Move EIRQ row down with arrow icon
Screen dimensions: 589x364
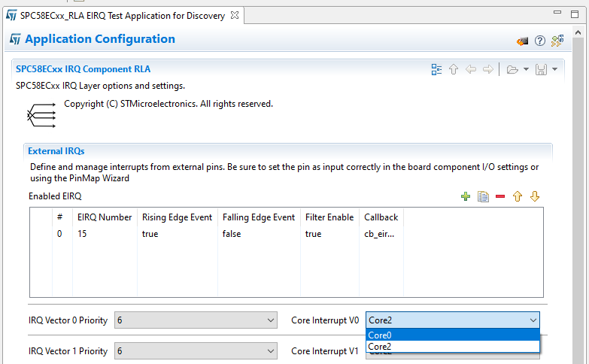click(x=535, y=196)
